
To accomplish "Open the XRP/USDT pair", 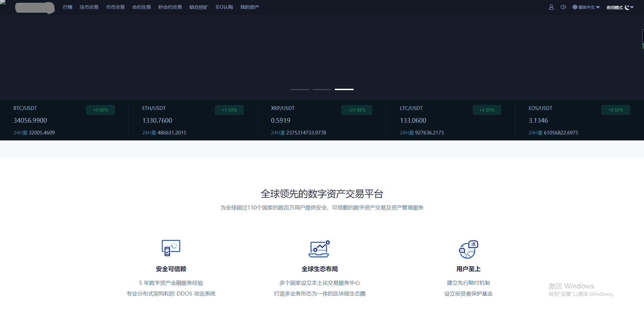I will click(x=283, y=108).
